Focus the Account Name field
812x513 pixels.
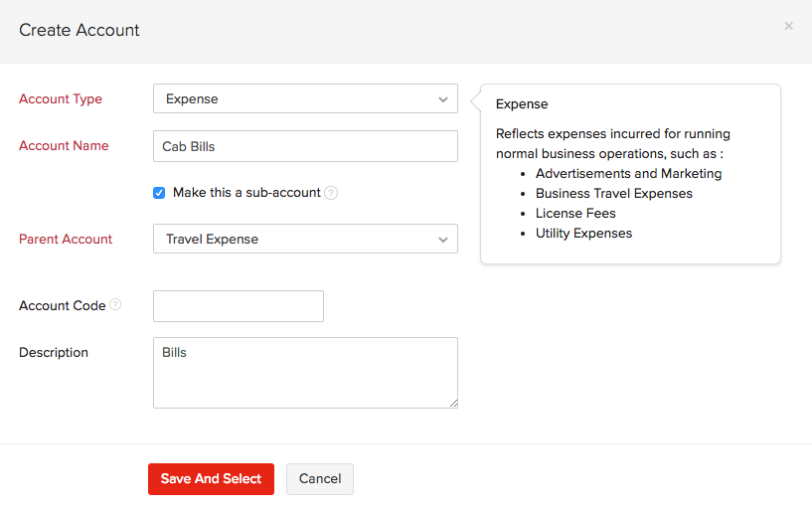pyautogui.click(x=305, y=146)
